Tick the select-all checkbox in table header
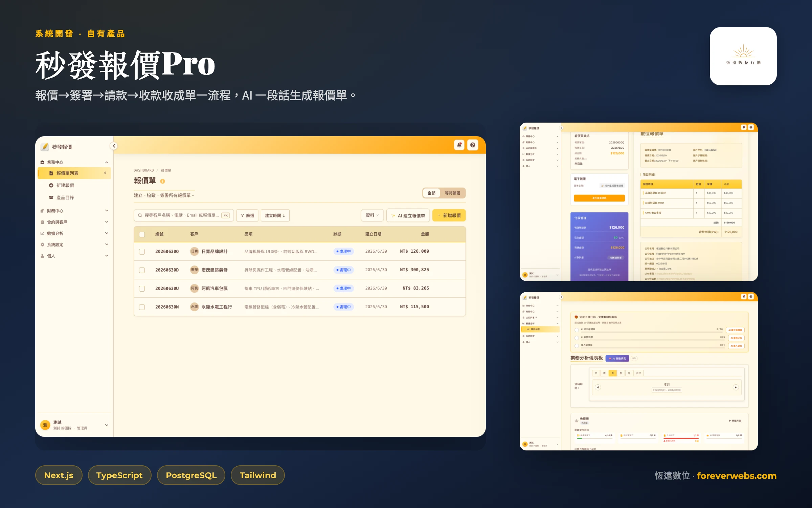The image size is (812, 508). pos(142,234)
